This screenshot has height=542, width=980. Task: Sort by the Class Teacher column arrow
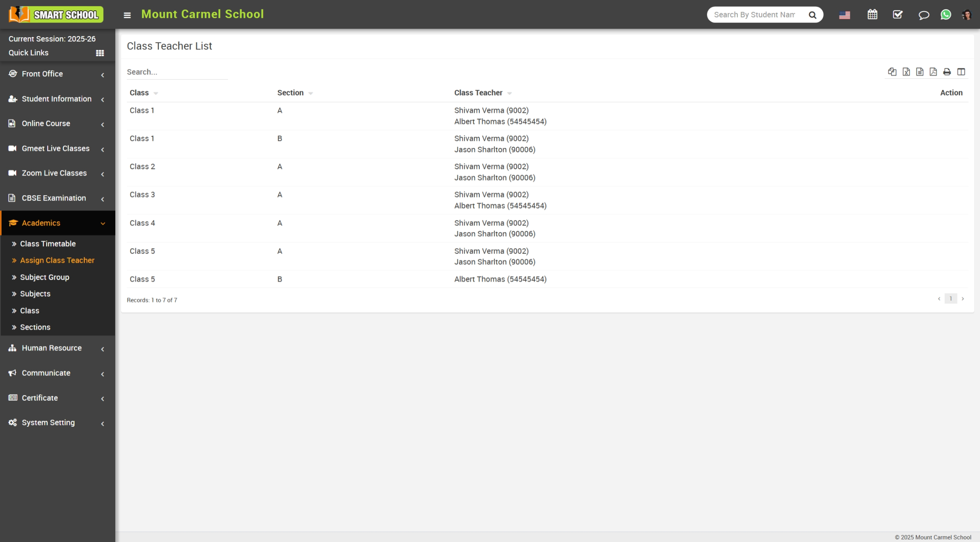509,94
